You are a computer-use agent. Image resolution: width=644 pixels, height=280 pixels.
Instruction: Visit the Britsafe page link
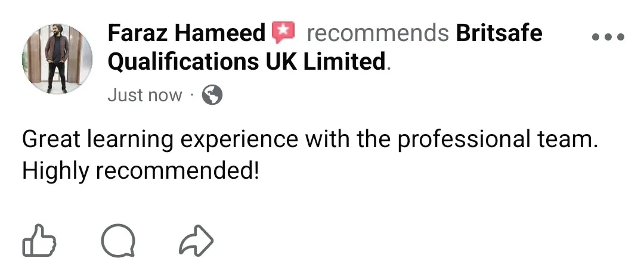(x=499, y=33)
